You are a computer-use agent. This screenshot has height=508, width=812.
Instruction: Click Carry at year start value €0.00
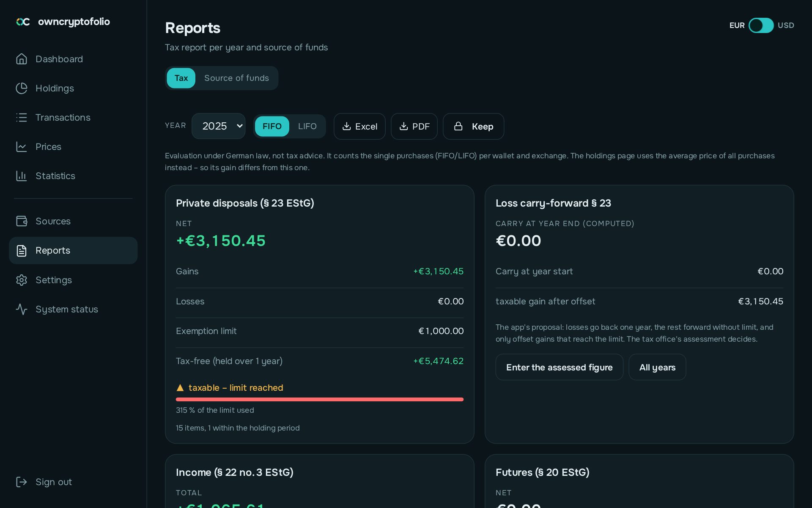pyautogui.click(x=770, y=271)
